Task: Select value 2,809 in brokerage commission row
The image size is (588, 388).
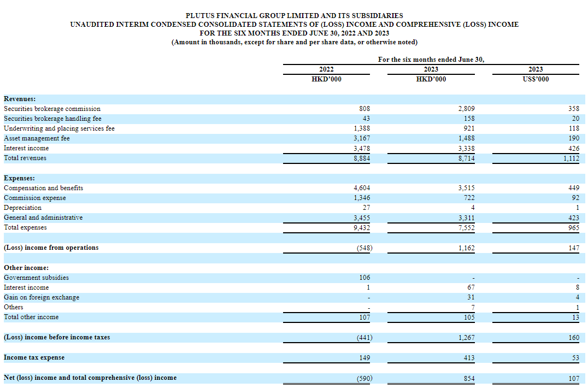Action: (466, 109)
